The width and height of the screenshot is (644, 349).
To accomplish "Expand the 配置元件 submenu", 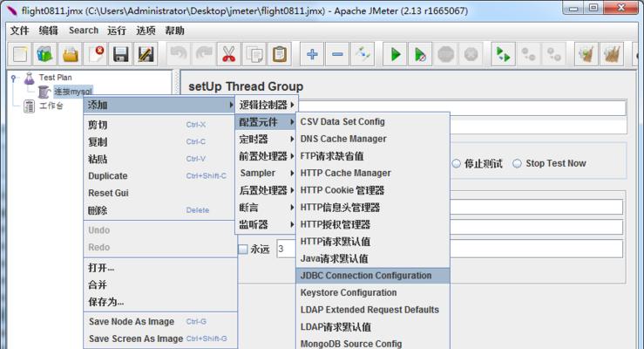I will click(266, 122).
